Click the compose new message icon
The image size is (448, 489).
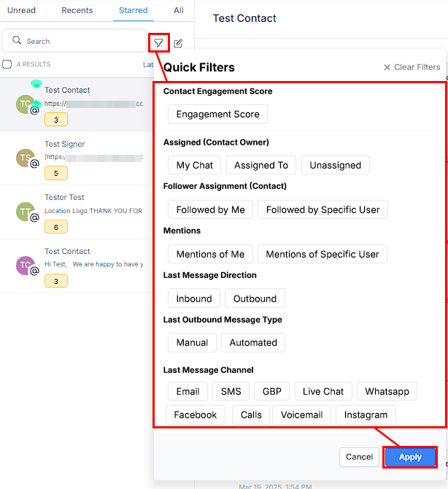click(x=178, y=43)
